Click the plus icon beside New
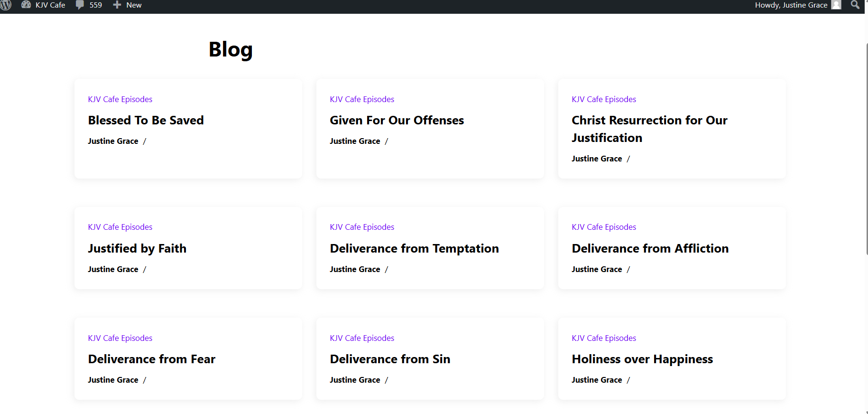 click(x=117, y=5)
